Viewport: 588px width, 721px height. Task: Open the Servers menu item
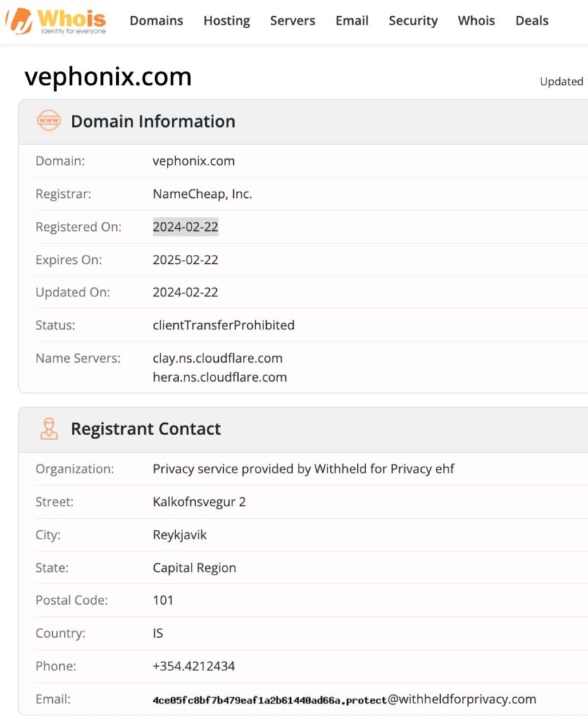click(292, 20)
